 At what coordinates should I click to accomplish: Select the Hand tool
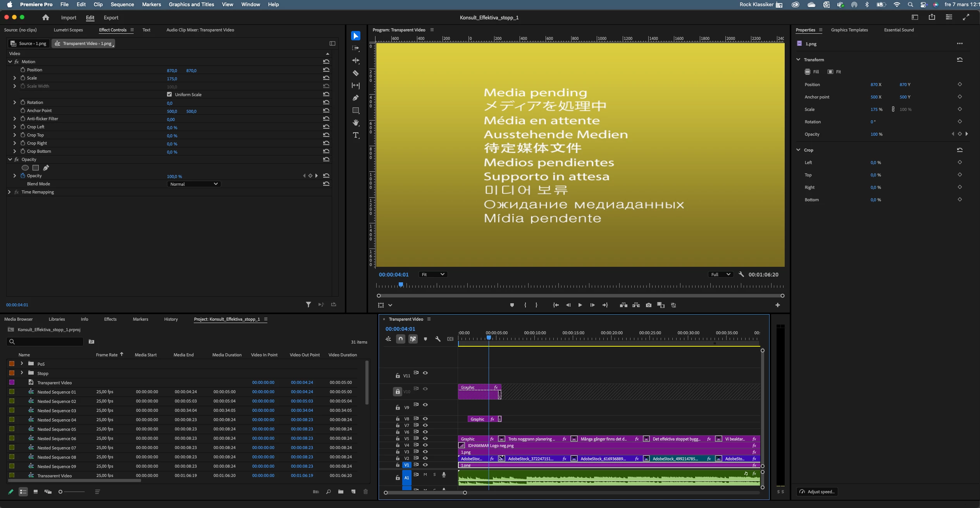(355, 123)
